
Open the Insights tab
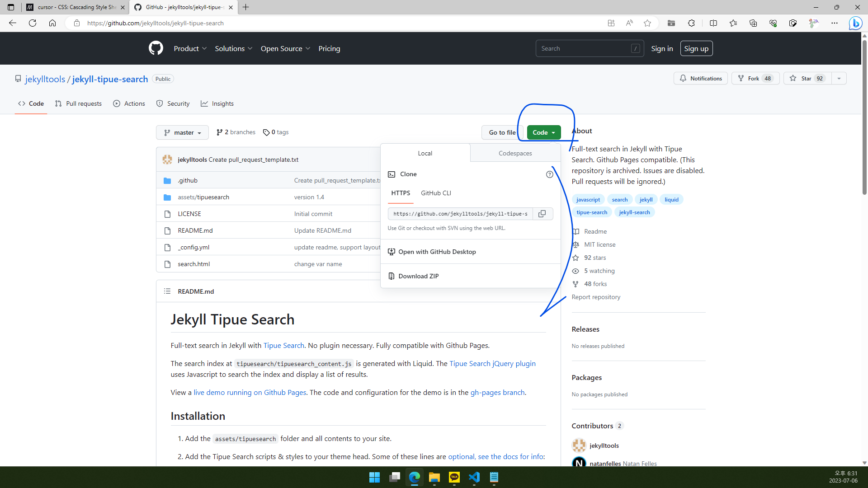217,103
